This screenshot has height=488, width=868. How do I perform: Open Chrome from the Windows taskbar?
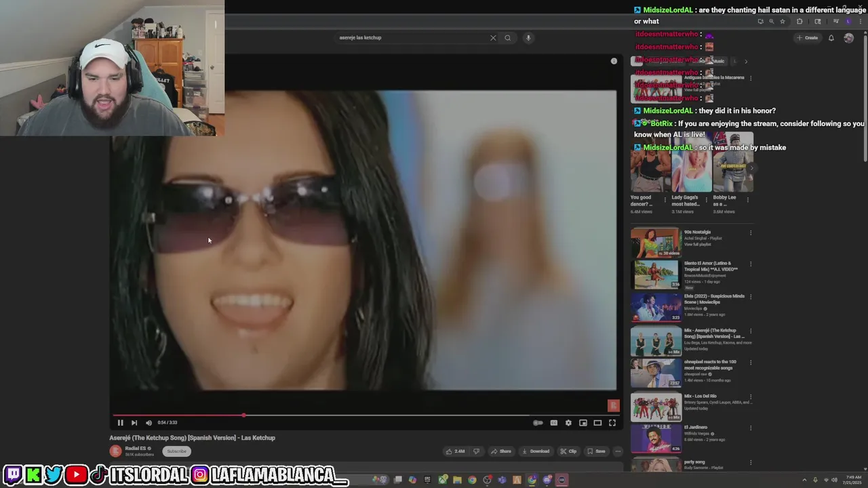click(x=472, y=480)
